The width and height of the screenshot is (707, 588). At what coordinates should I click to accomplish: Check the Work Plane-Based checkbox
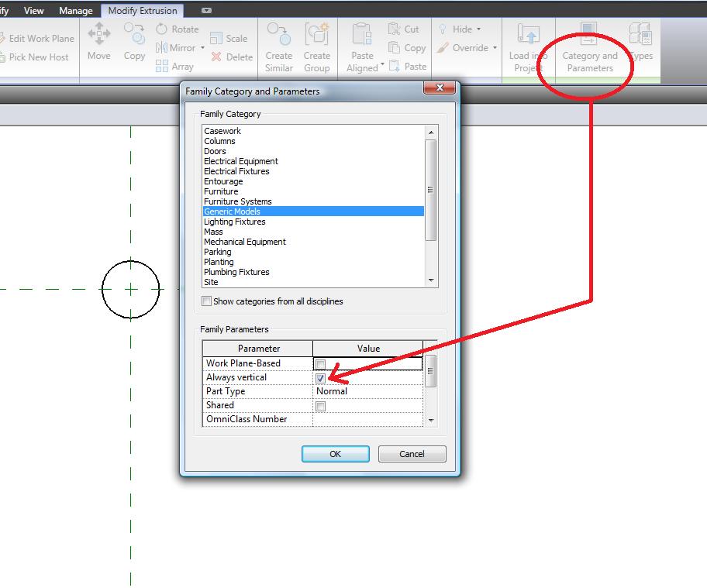tap(321, 364)
